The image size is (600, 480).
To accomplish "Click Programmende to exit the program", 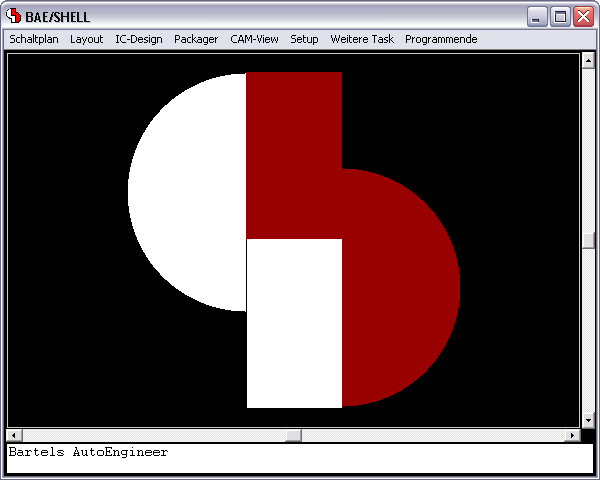I will click(x=441, y=39).
